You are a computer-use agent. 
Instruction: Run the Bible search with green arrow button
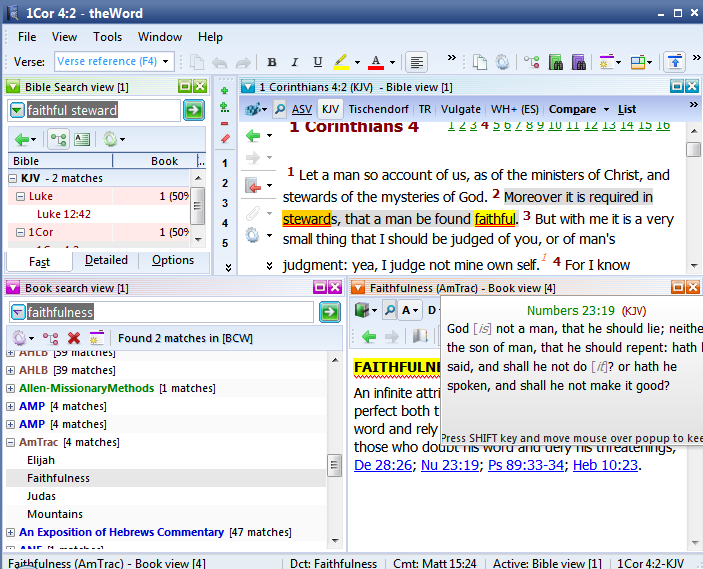[194, 110]
